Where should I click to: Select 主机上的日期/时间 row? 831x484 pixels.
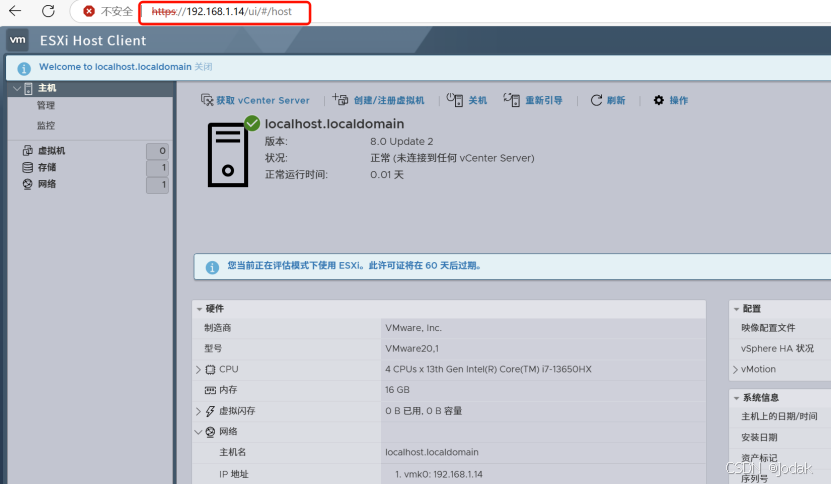780,417
